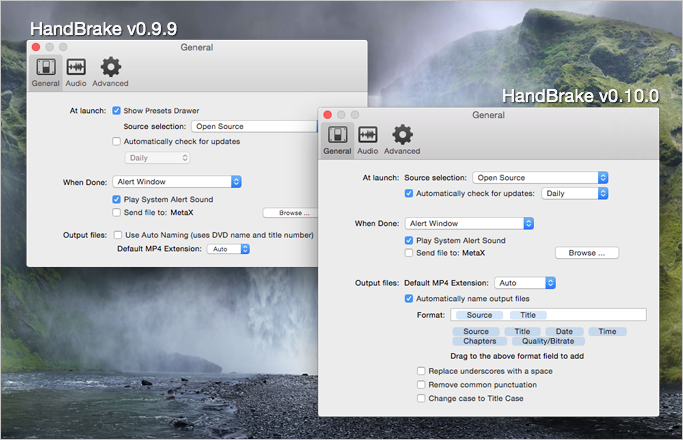Open Source selection dropdown in v0.10.0 window
The width and height of the screenshot is (683, 440).
[x=540, y=178]
